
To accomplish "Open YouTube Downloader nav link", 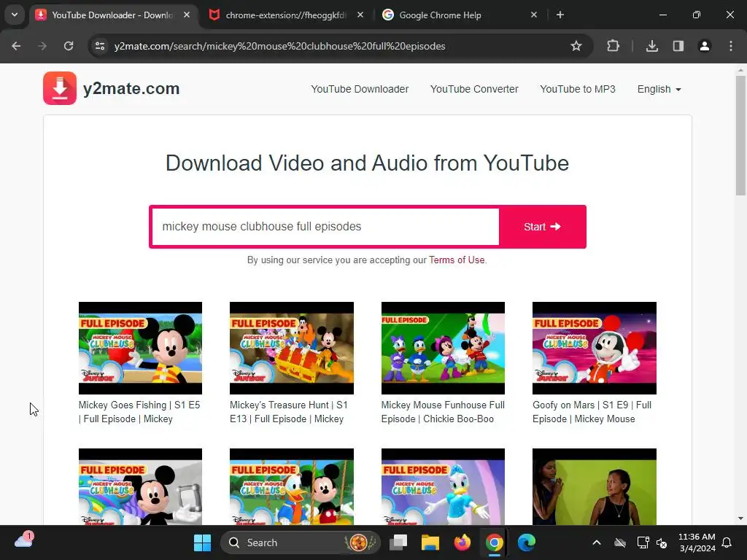I will coord(360,89).
